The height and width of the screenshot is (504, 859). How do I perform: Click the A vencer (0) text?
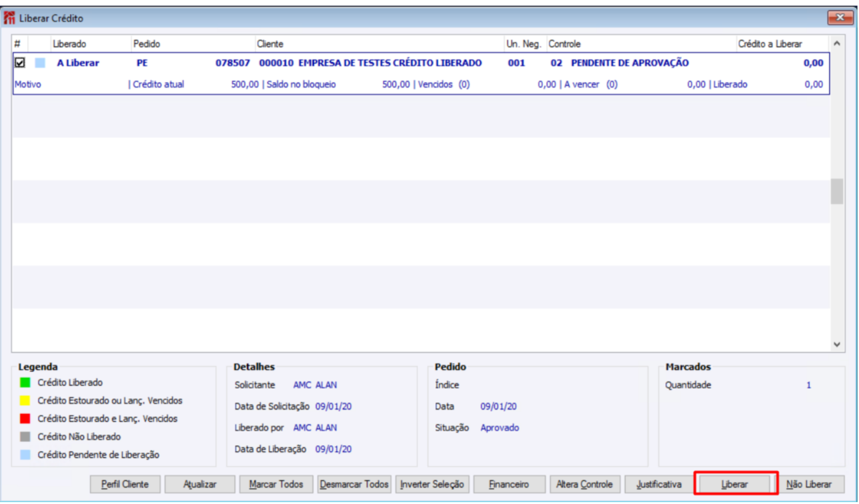click(x=591, y=85)
